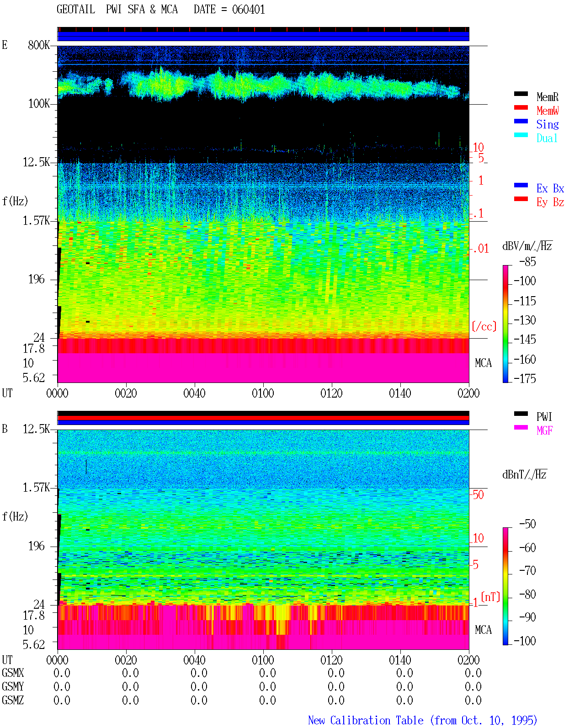Click the red MemW legend swatch

click(521, 108)
